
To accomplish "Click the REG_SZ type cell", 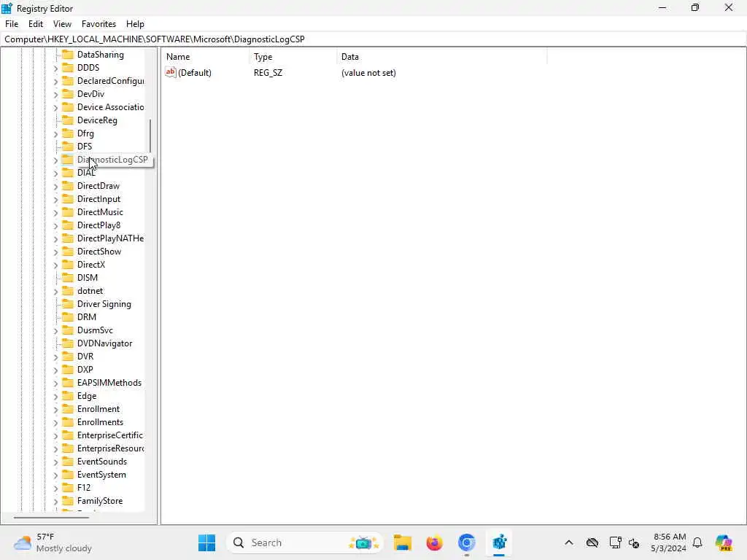I will coord(268,73).
